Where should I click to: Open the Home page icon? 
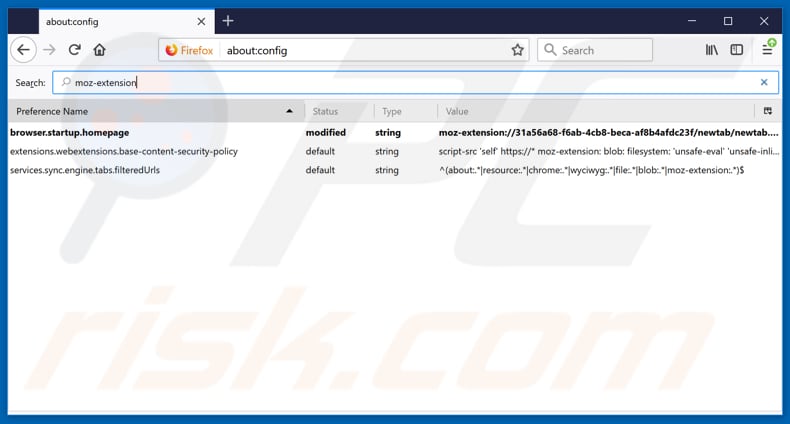coord(99,50)
